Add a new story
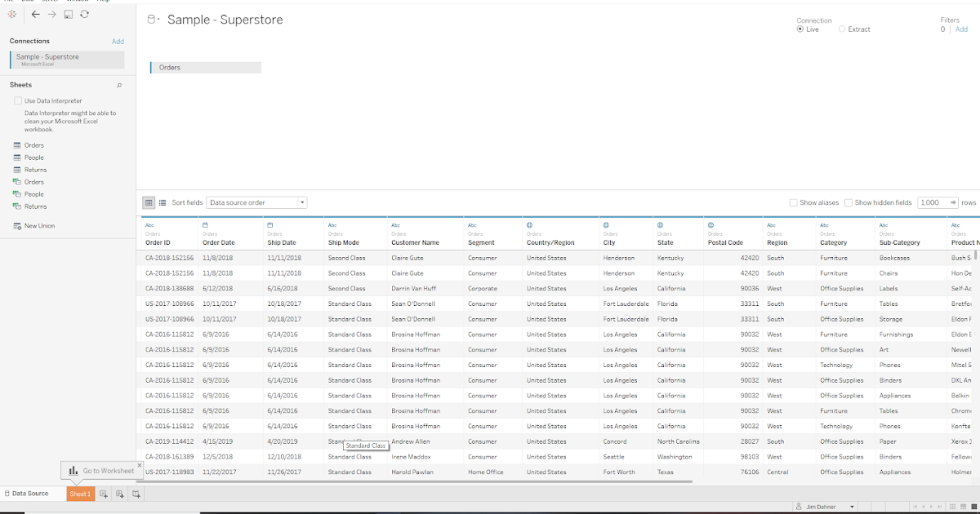The image size is (980, 514). click(136, 494)
